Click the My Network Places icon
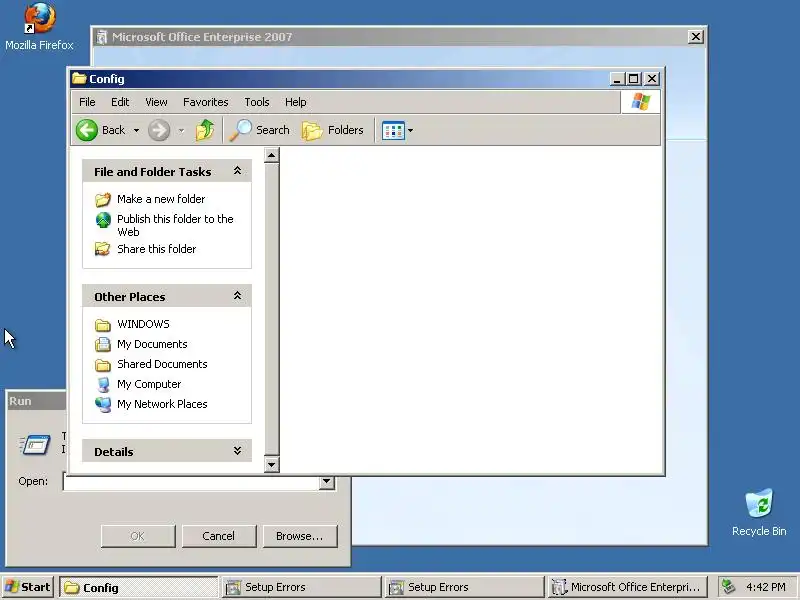The height and width of the screenshot is (600, 800). 103,405
